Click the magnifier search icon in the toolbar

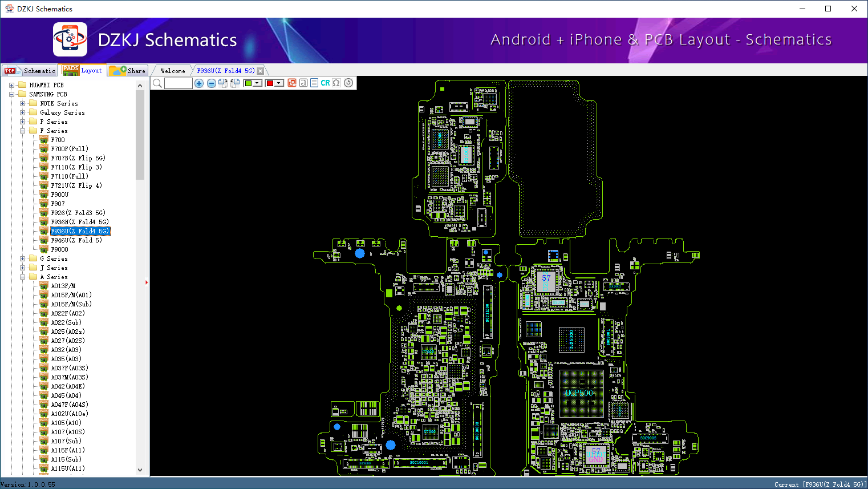pos(157,83)
